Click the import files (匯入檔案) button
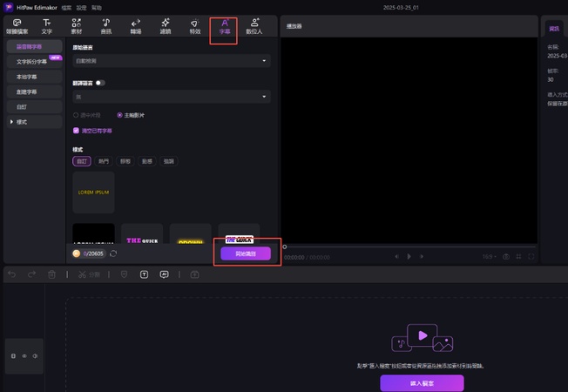Screen dimensions: 568x392 tap(422, 383)
